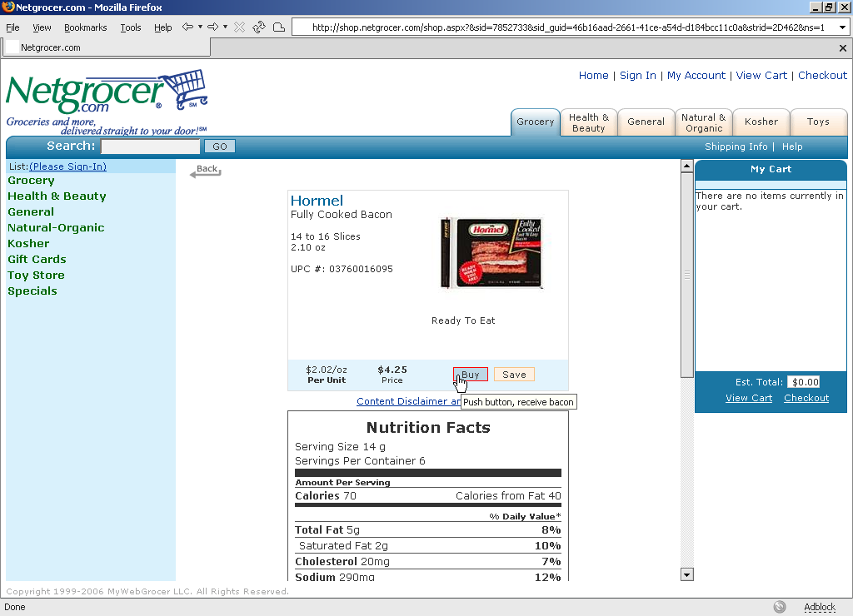Switch to the Natural & Organic tab

[x=703, y=122]
